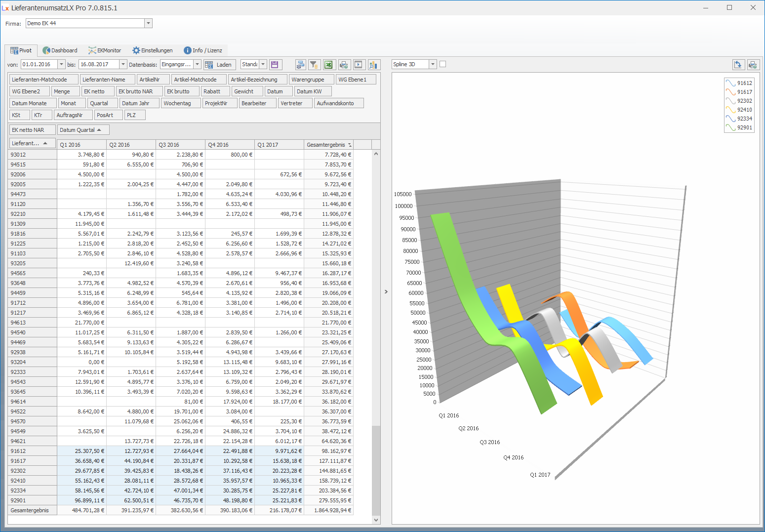
Task: Open the 'bis' date picker dropdown
Action: [123, 64]
